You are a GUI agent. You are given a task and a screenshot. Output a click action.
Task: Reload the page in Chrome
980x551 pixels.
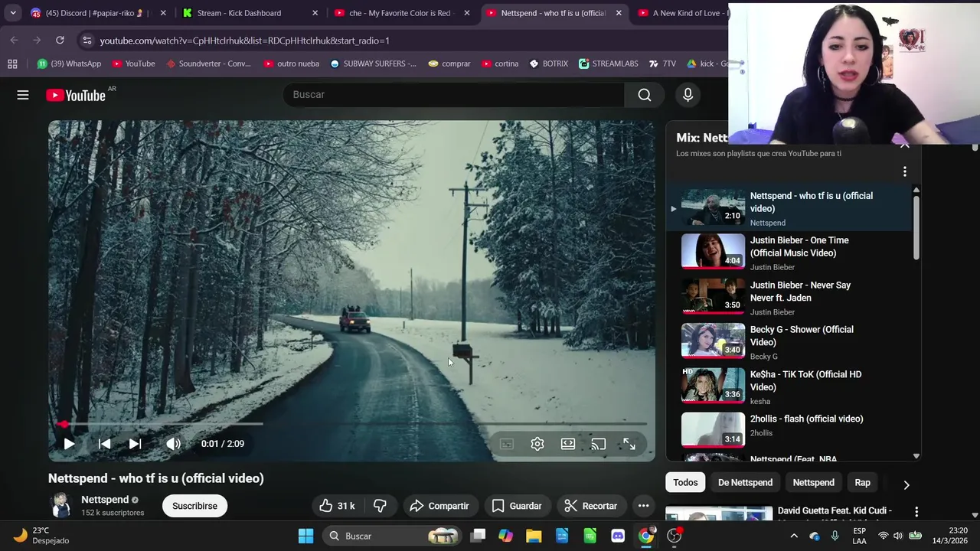60,40
